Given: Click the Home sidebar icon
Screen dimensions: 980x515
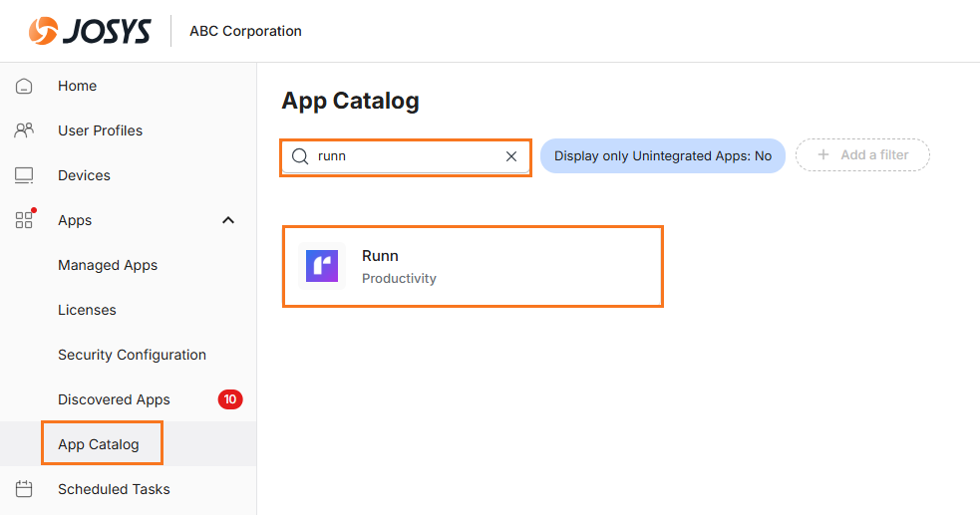Looking at the screenshot, I should 24,86.
